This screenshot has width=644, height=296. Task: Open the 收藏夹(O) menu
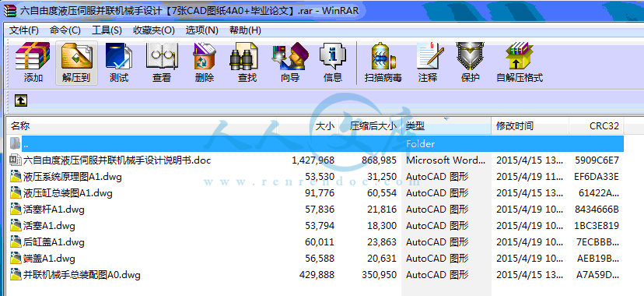click(153, 30)
